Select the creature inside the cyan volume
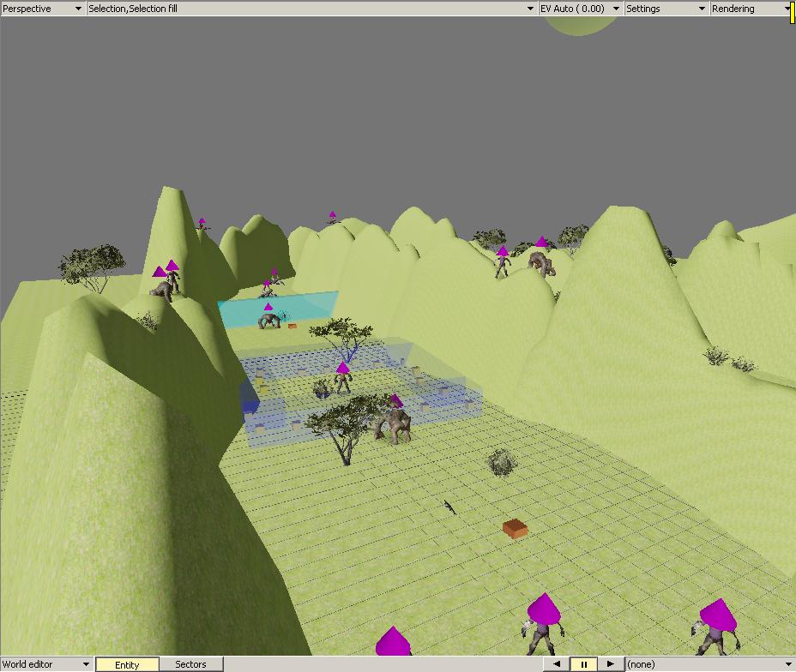 pos(269,321)
